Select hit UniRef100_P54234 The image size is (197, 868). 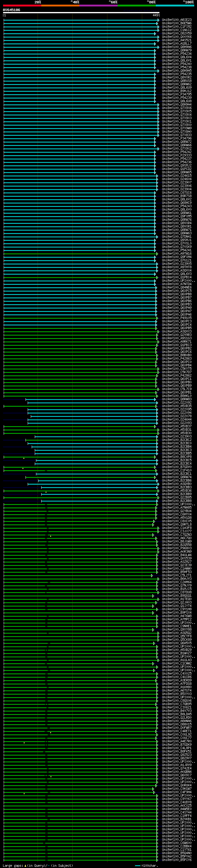(x=177, y=54)
